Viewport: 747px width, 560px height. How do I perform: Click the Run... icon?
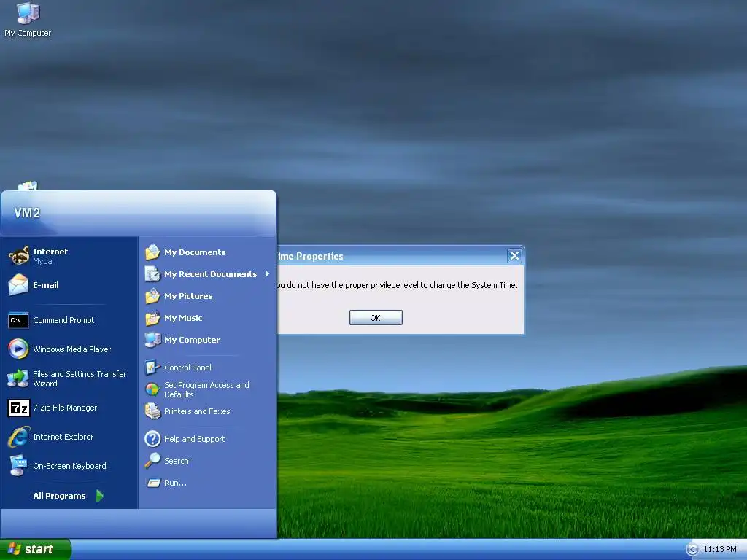tap(153, 483)
